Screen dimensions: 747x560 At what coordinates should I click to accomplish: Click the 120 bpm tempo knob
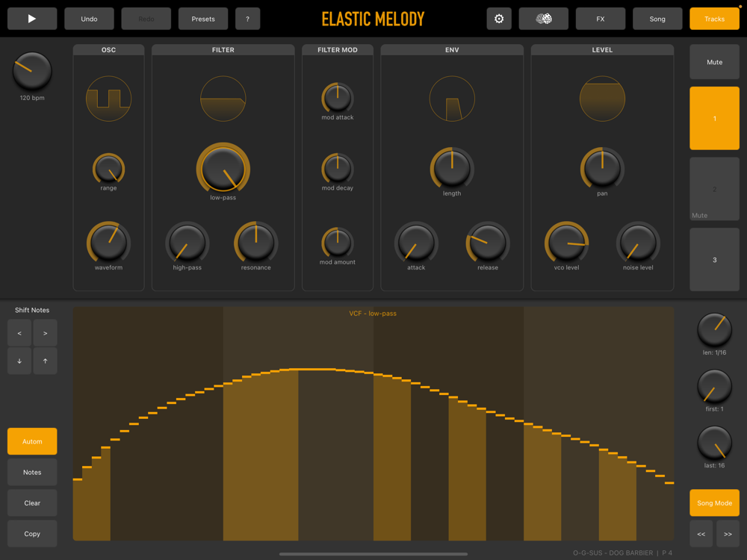click(x=32, y=72)
